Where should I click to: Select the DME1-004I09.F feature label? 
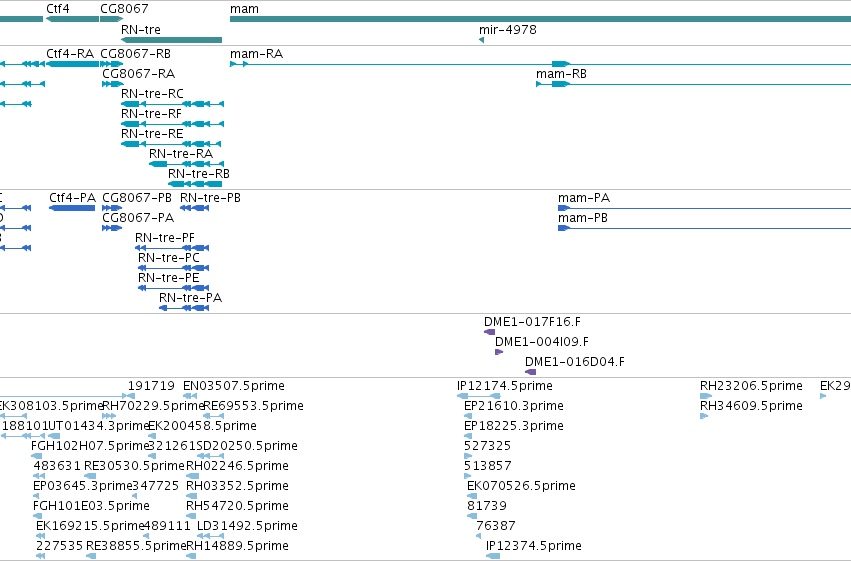[x=542, y=342]
